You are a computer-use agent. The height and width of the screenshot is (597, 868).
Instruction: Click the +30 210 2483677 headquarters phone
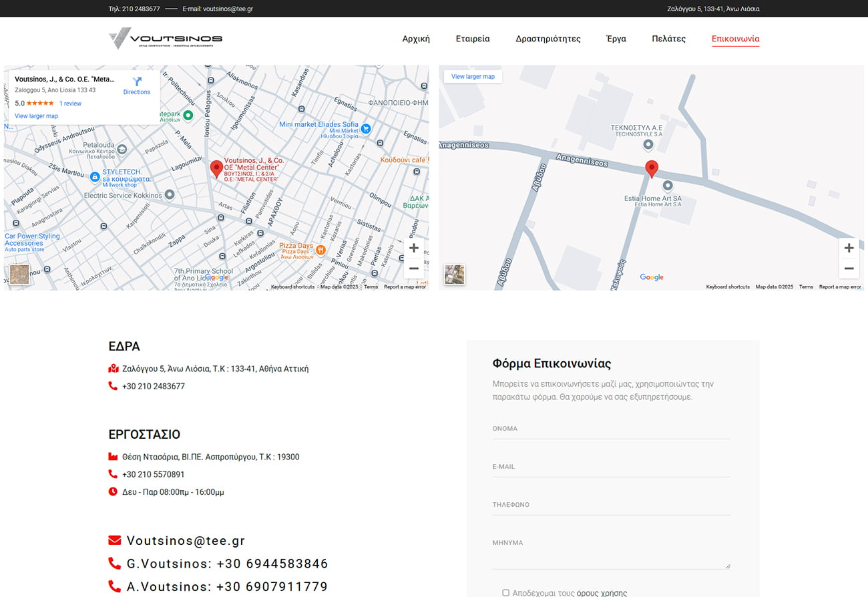[x=154, y=386]
